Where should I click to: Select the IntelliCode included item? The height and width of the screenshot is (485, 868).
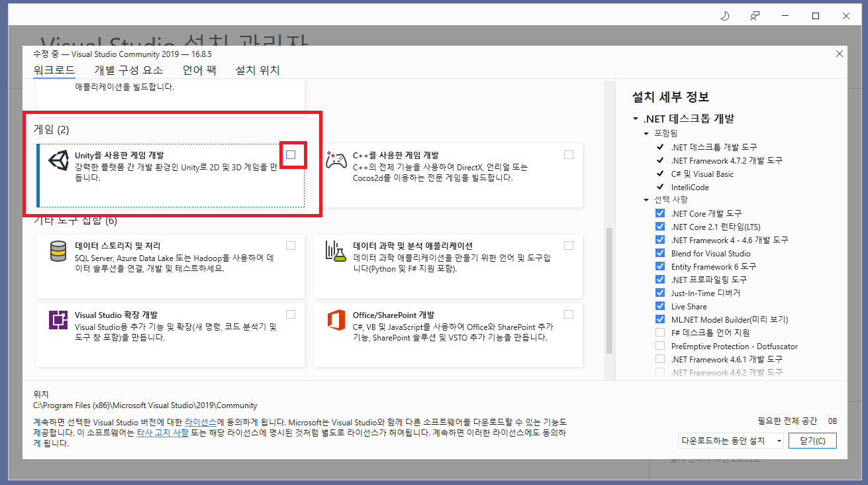click(x=689, y=187)
